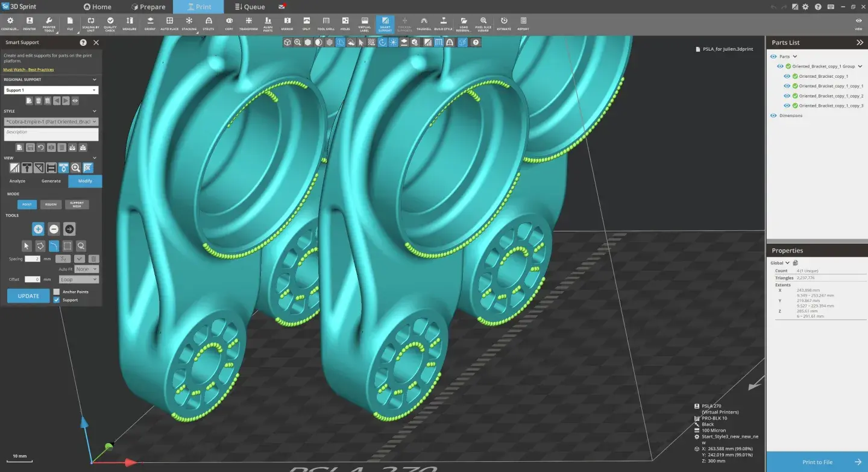Viewport: 868px width, 472px height.
Task: Open Build Style settings
Action: coord(443,24)
